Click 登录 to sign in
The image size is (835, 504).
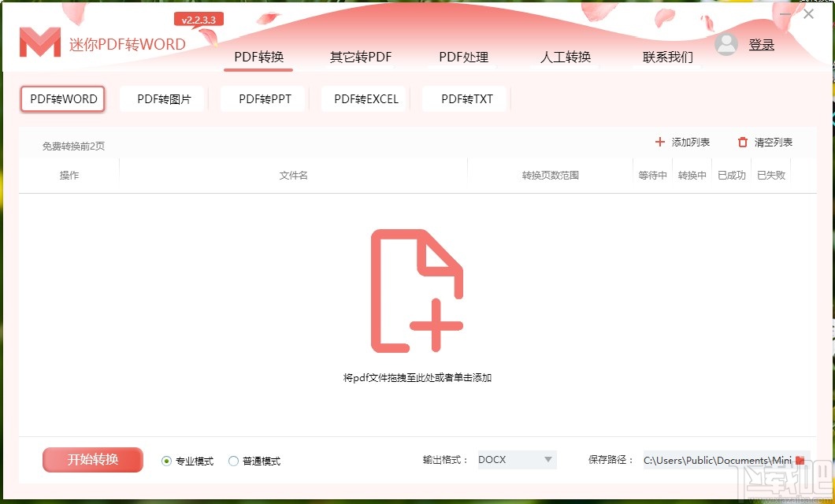tap(762, 45)
